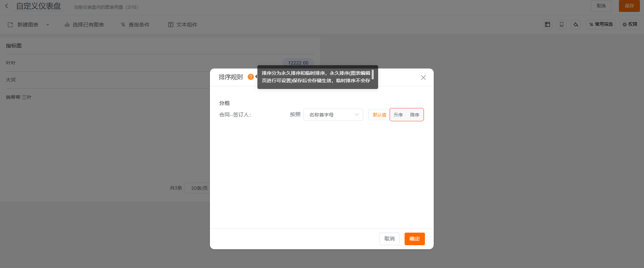This screenshot has height=268, width=644.
Task: Click the paint bucket theme icon
Action: 575,24
